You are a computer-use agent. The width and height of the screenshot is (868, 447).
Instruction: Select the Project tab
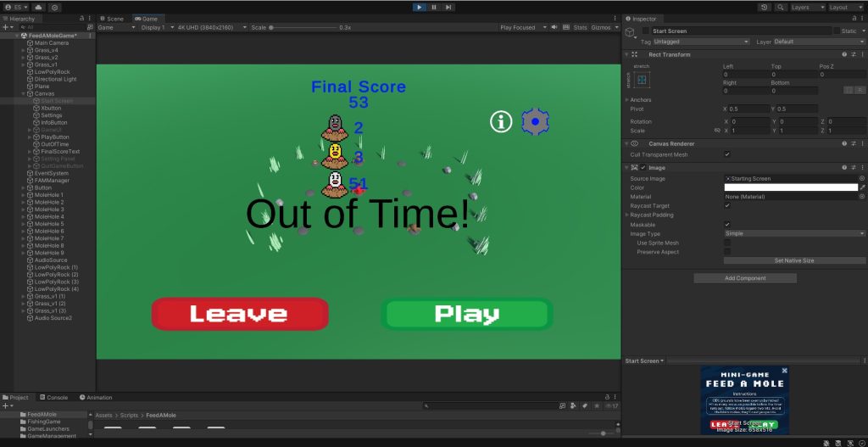point(15,397)
